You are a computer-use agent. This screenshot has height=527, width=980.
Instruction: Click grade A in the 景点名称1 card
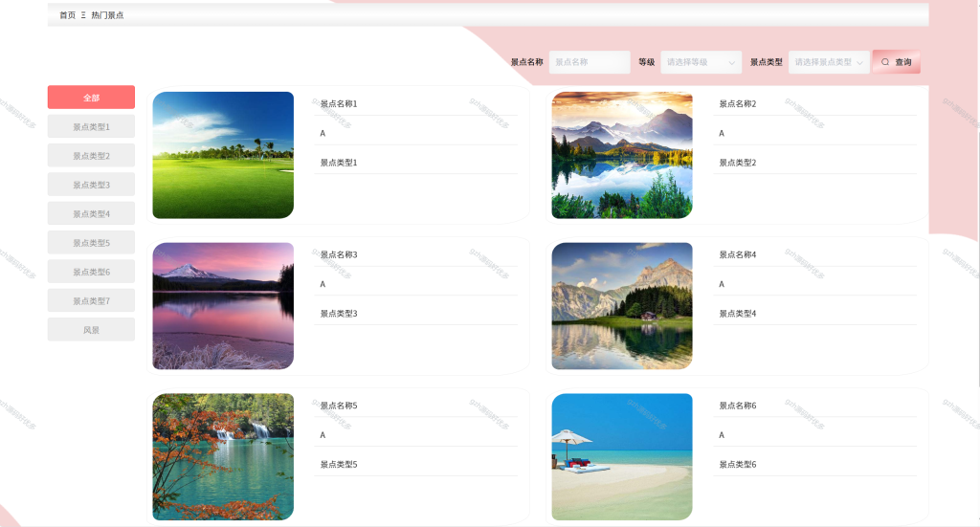pyautogui.click(x=323, y=133)
